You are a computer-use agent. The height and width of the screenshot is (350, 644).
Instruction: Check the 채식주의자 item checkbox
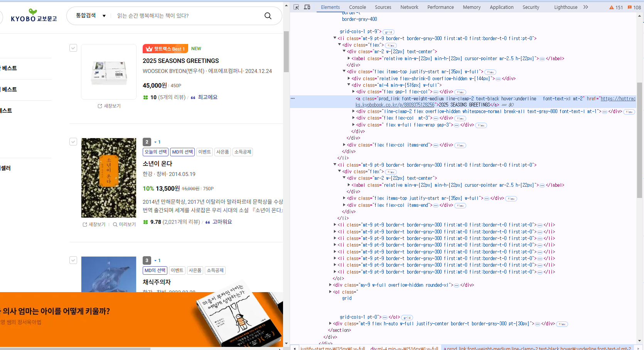(x=73, y=260)
